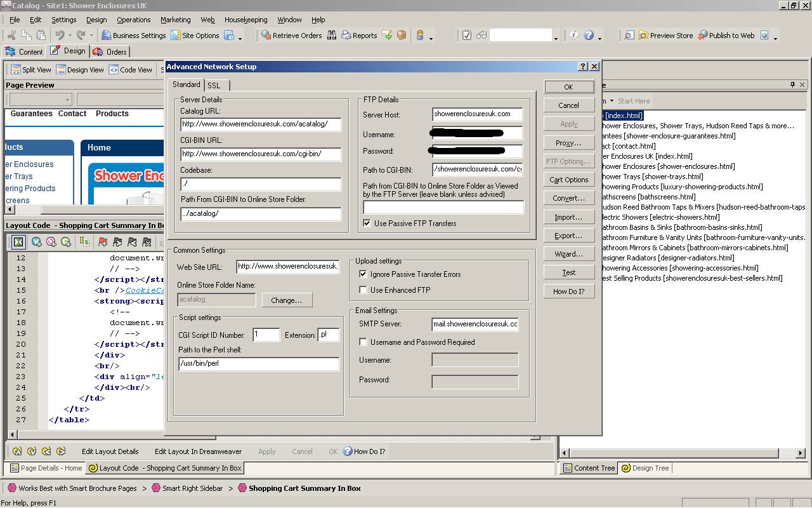
Task: Click into the Catalog URL field
Action: click(x=261, y=124)
